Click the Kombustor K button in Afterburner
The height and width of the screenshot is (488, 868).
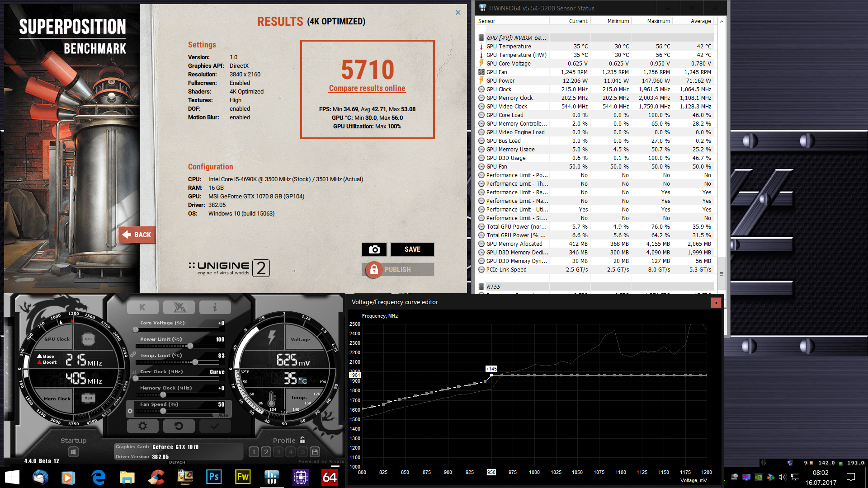click(142, 307)
